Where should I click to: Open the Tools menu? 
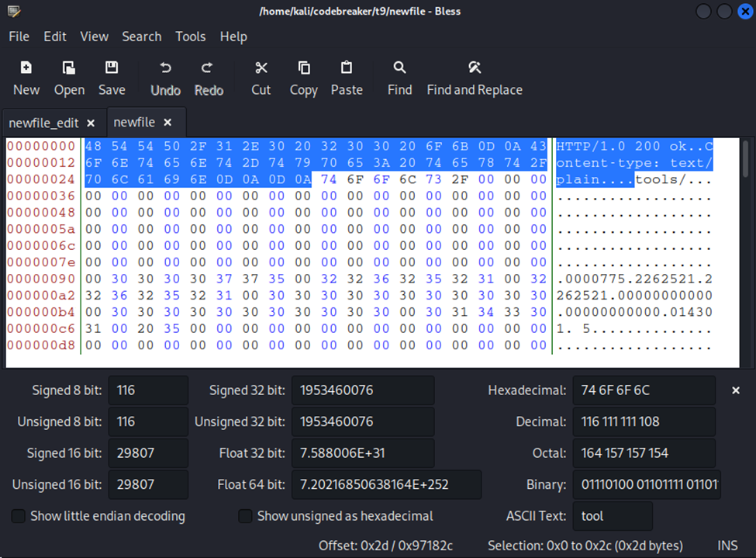[x=190, y=36]
